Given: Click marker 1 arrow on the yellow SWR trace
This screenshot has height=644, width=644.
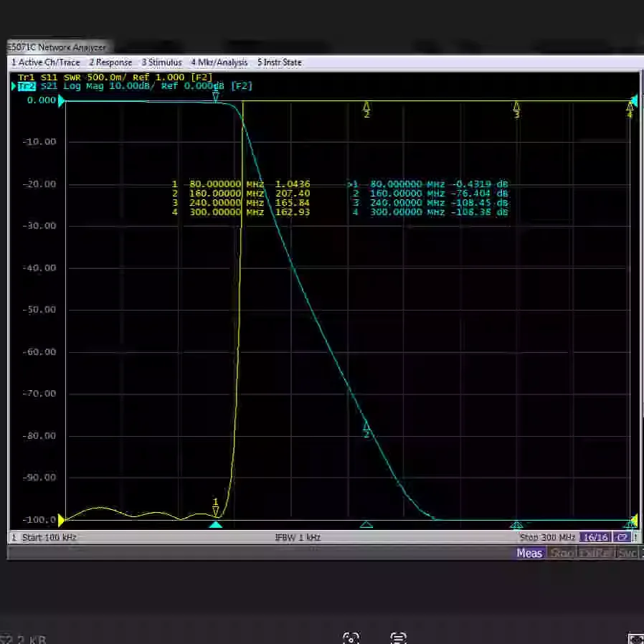Looking at the screenshot, I should coord(215,508).
